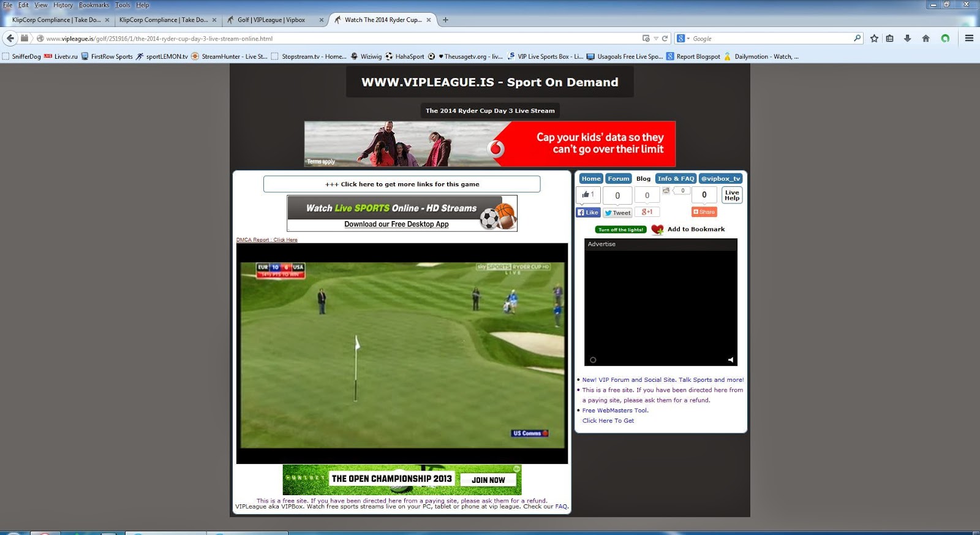Open a new tab with plus button

pos(445,20)
